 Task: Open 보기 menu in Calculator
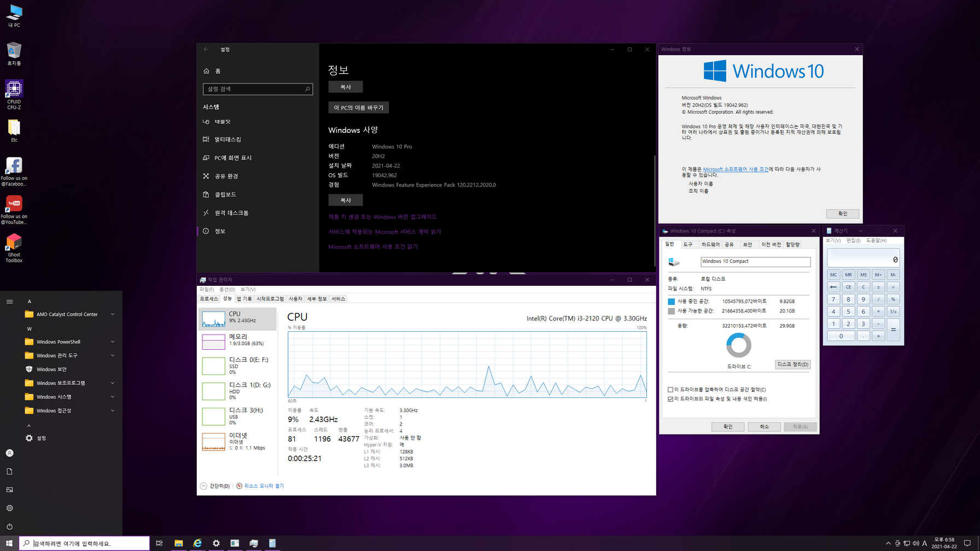[x=833, y=241]
